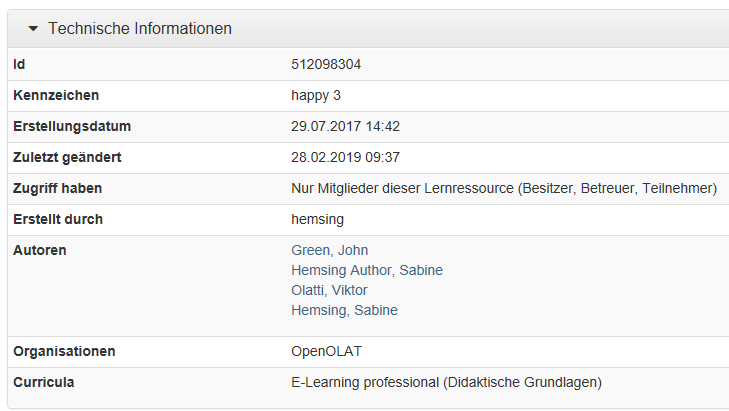Click the Kennzeichen row label

point(56,95)
